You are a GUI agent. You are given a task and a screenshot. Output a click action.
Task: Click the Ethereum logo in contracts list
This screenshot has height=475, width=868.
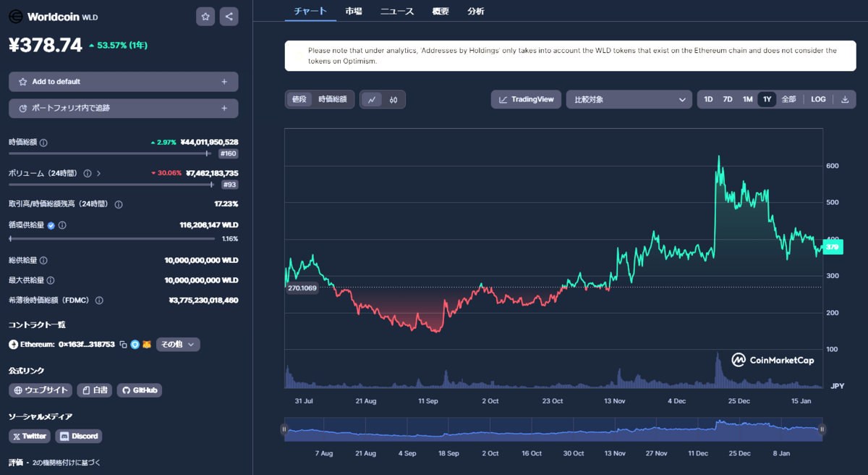13,345
